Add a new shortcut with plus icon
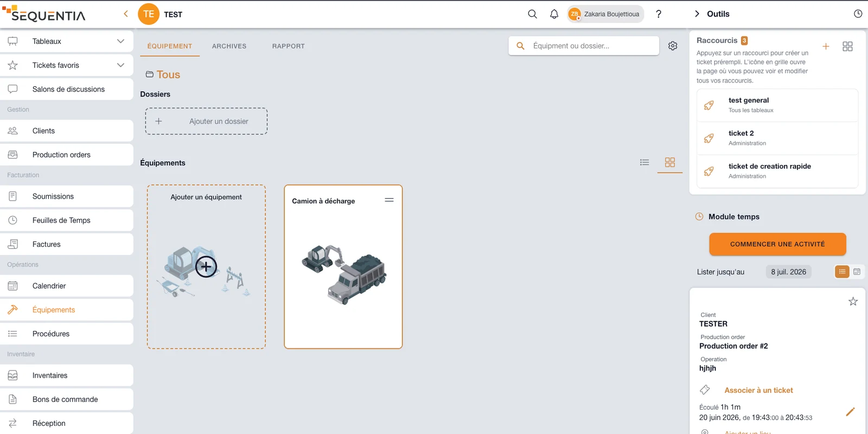 [x=826, y=47]
